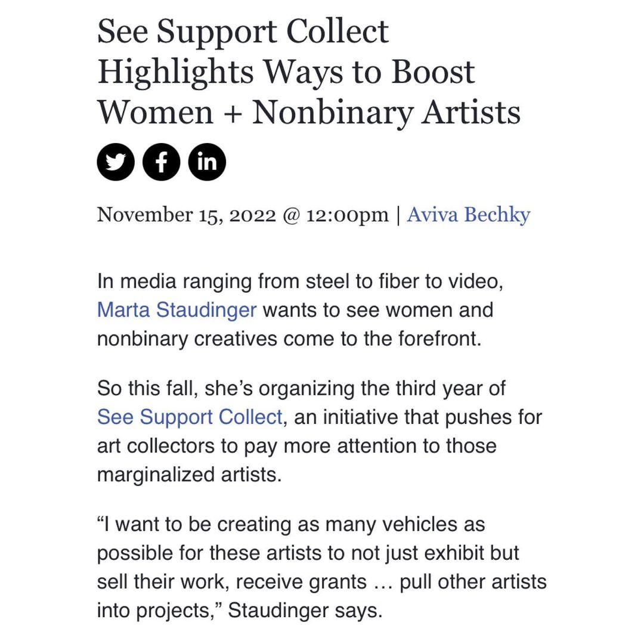644x644 pixels.
Task: Share the article via the Facebook icon
Action: pos(162,162)
